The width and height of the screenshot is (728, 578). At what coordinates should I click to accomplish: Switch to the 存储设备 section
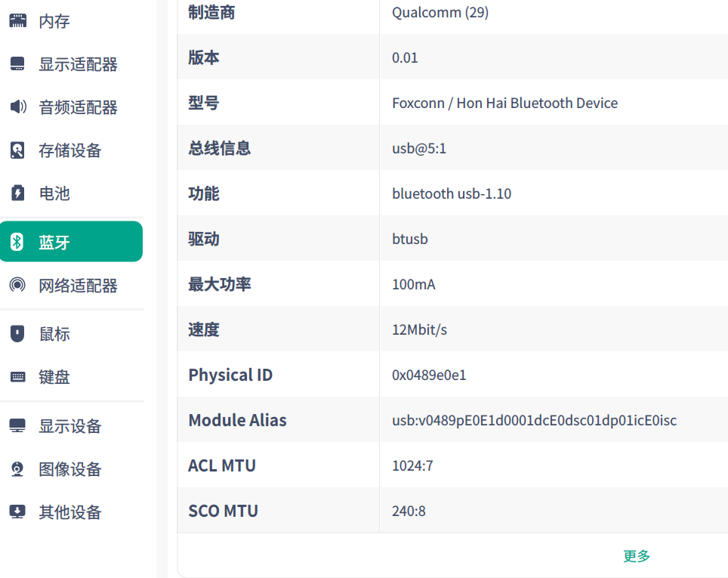[69, 150]
